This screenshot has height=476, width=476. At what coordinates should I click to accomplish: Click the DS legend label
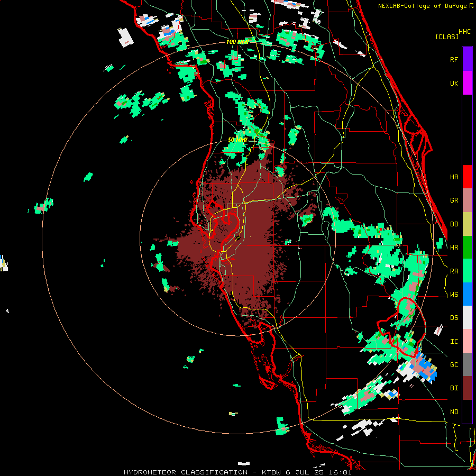[x=454, y=318]
